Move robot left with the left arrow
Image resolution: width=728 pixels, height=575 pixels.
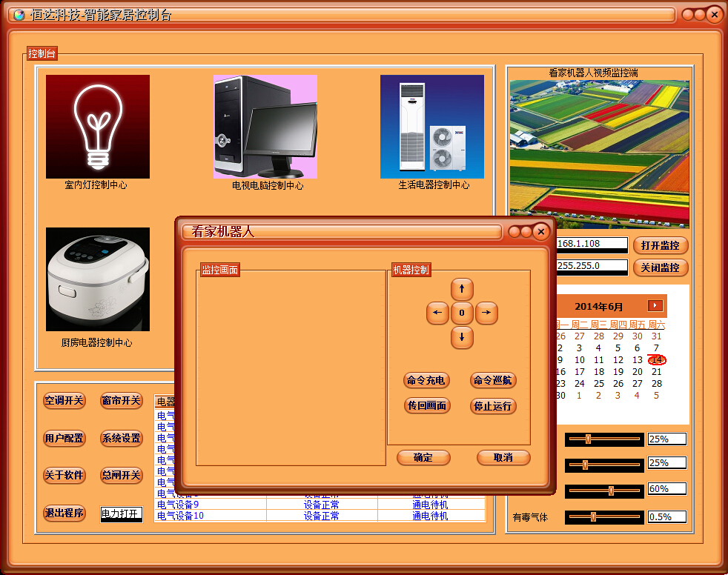pyautogui.click(x=437, y=313)
